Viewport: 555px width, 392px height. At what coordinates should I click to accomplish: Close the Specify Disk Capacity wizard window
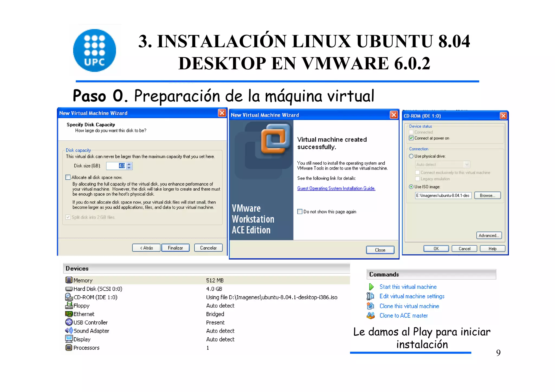coord(222,113)
